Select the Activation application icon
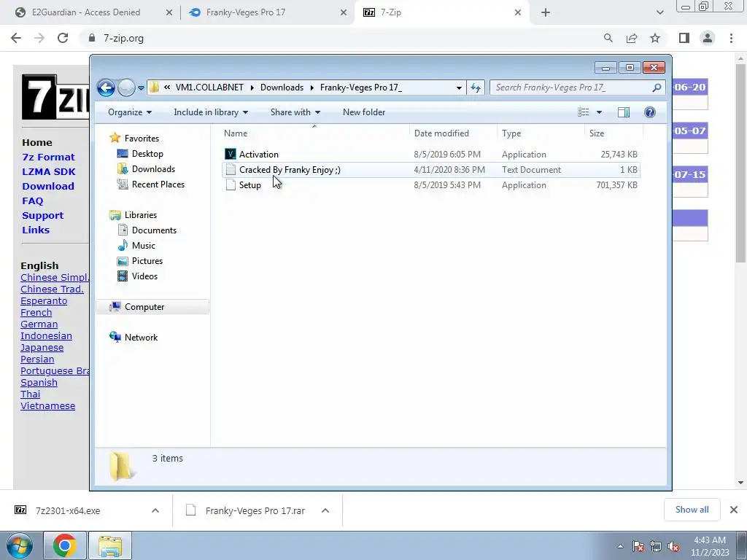 231,155
